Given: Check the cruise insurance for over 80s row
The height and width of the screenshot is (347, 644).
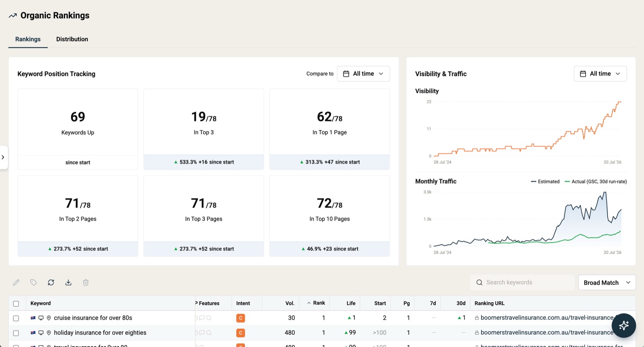Looking at the screenshot, I should 16,318.
